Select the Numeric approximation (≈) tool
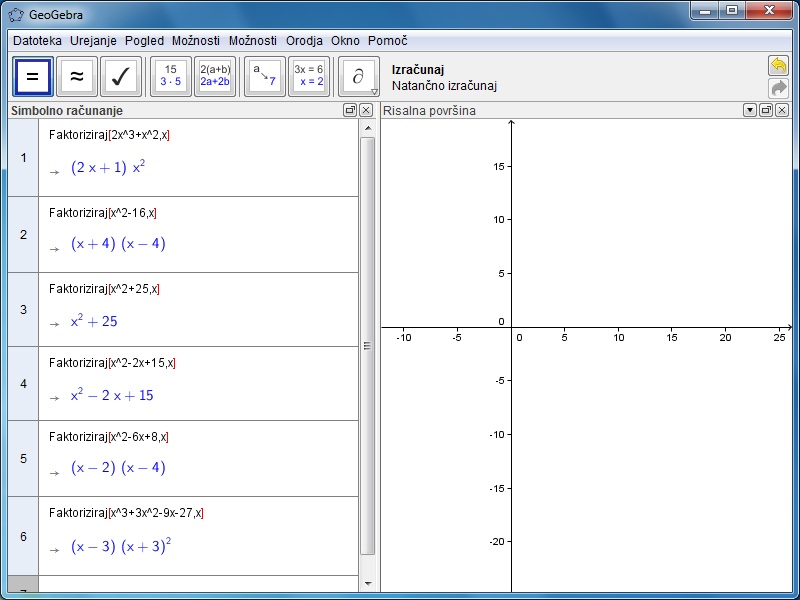Screen dimensions: 800x600 [77, 77]
